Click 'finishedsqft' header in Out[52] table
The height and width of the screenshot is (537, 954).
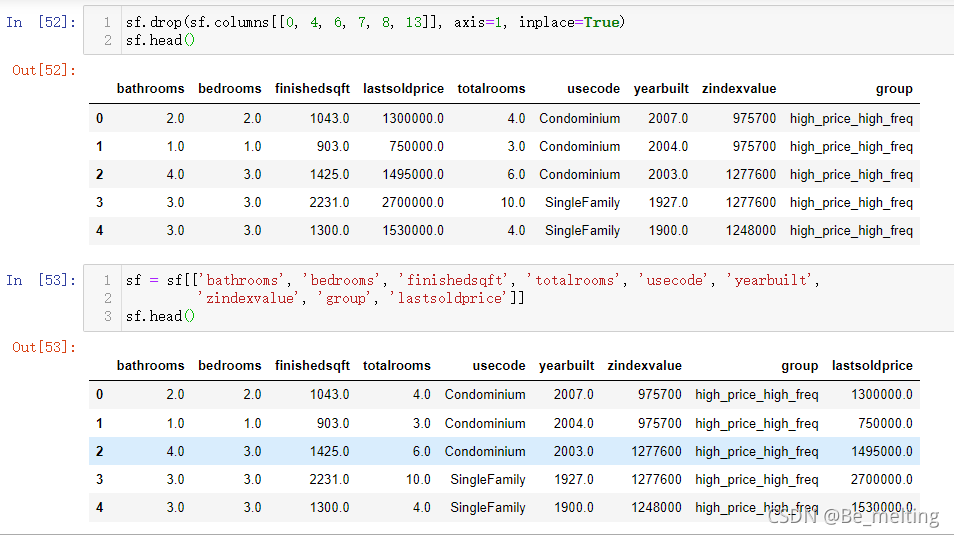point(312,89)
